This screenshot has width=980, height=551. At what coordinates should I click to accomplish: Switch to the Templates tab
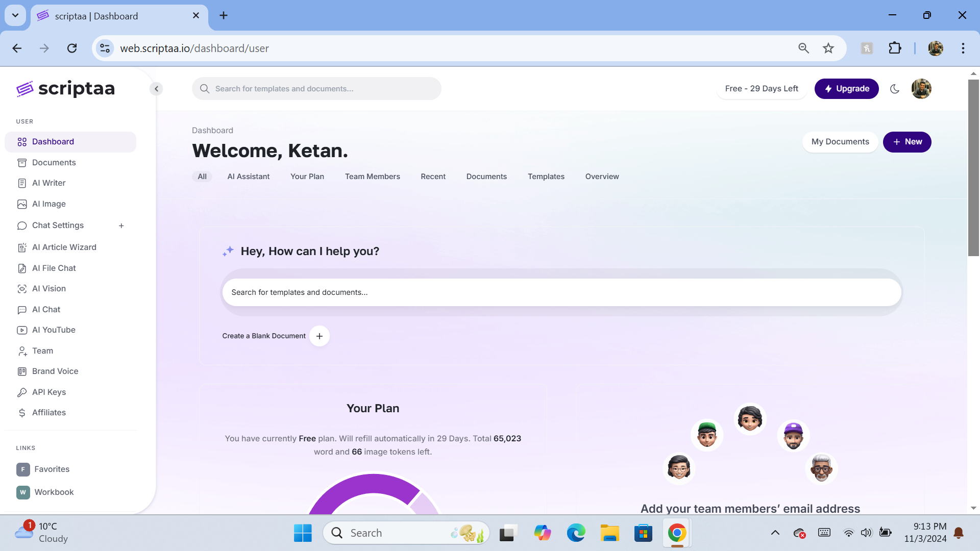[x=546, y=177]
